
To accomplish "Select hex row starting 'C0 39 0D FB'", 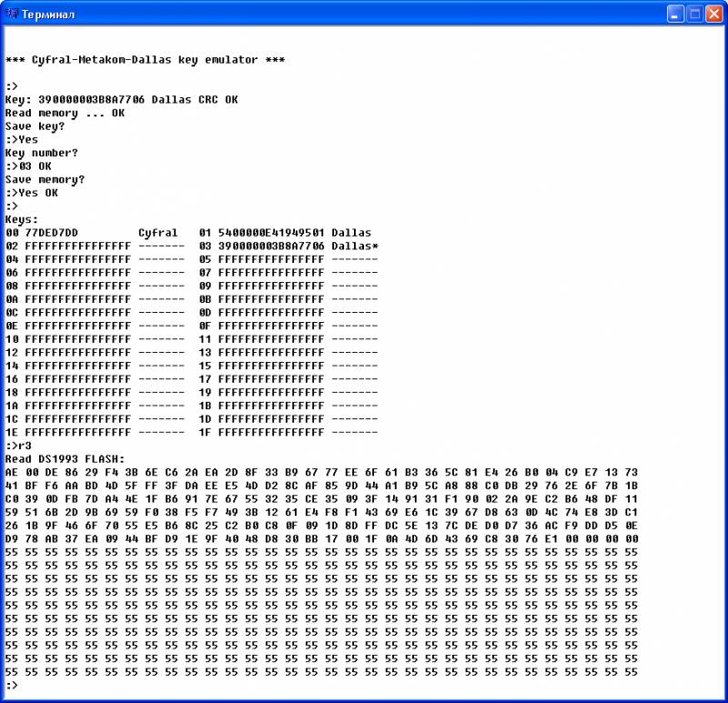I will 322,498.
